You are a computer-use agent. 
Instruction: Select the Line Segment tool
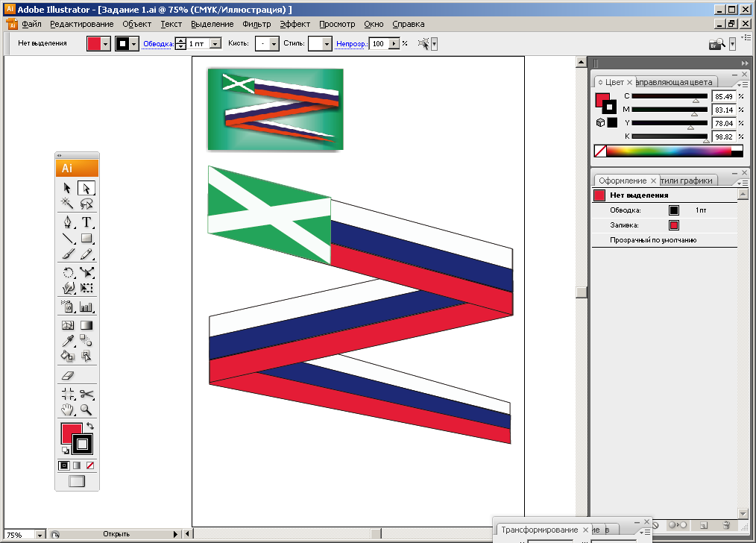[x=68, y=238]
